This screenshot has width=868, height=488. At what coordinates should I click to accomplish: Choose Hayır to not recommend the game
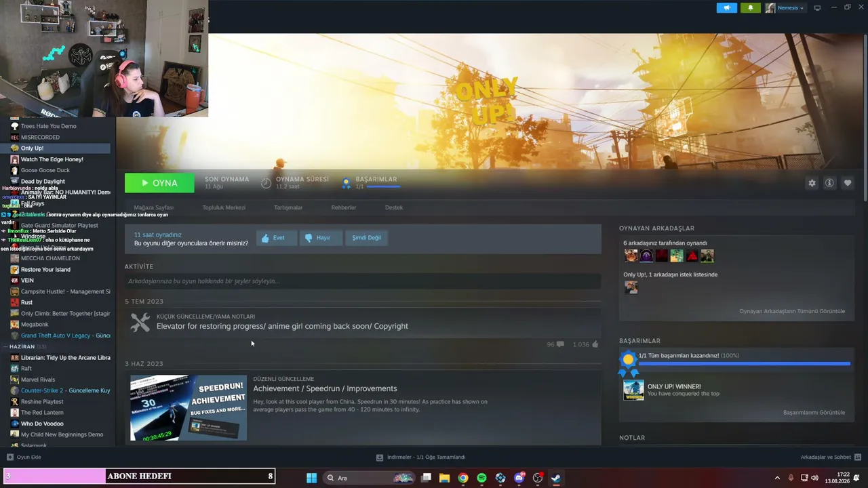[320, 238]
